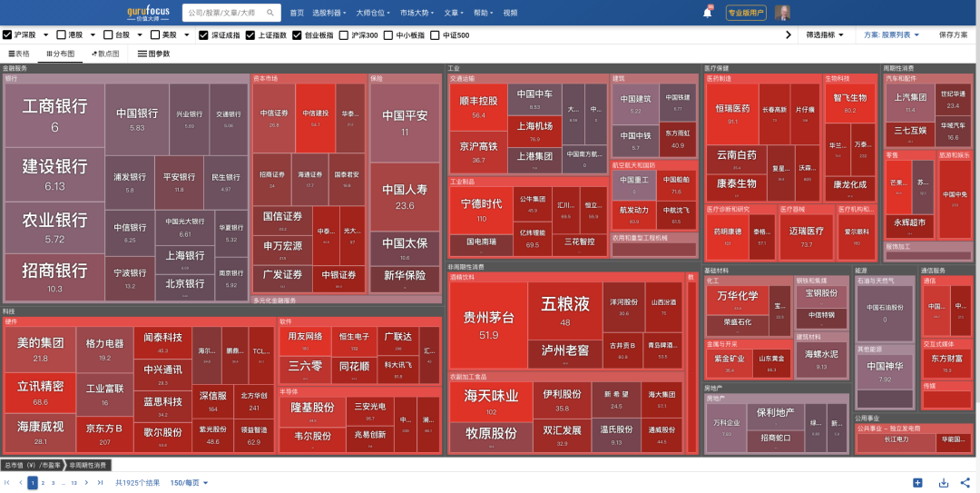Select the 恒瑞医药 heatmap tile
This screenshot has width=980, height=493.
click(732, 113)
